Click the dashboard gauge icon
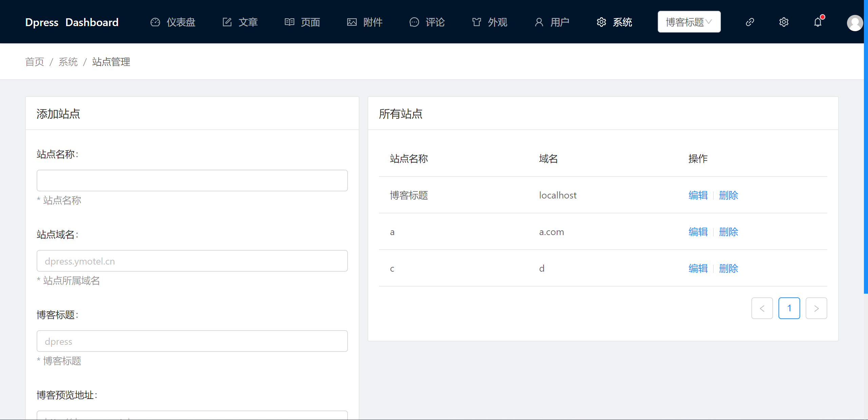 pyautogui.click(x=155, y=22)
